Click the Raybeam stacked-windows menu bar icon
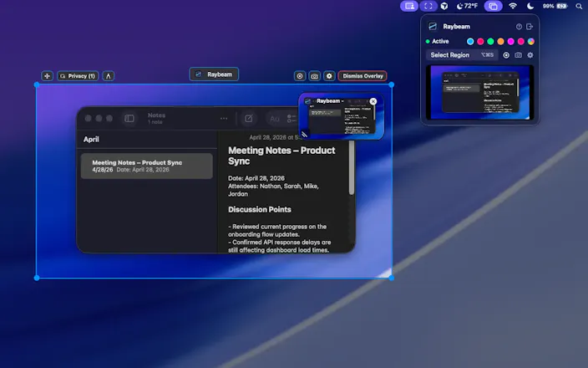This screenshot has height=368, width=588. pos(493,6)
